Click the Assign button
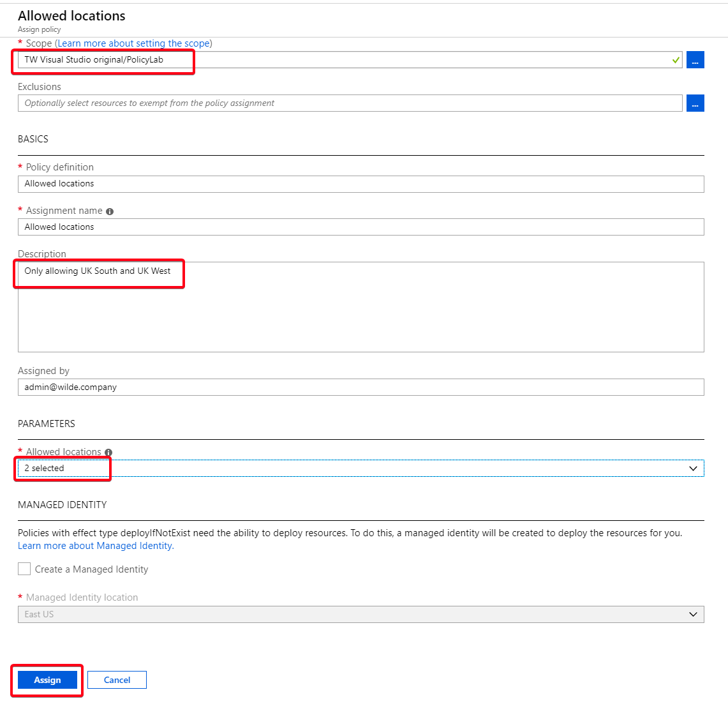 [47, 680]
